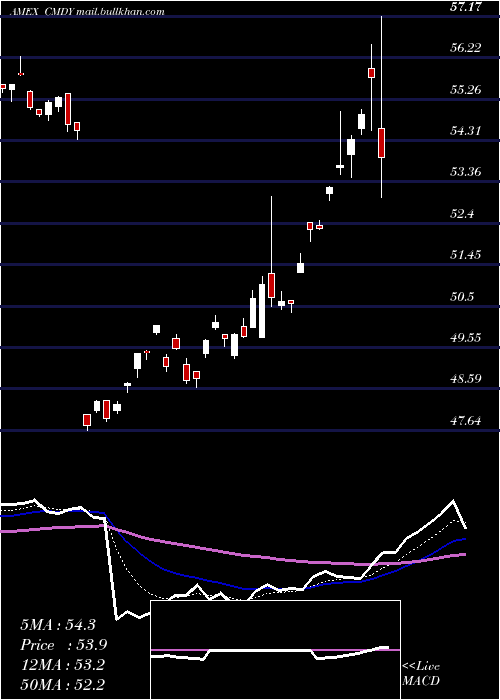Screen dimensions: 500x700
Task: Click the 47.64 price axis label
Action: pyautogui.click(x=467, y=421)
